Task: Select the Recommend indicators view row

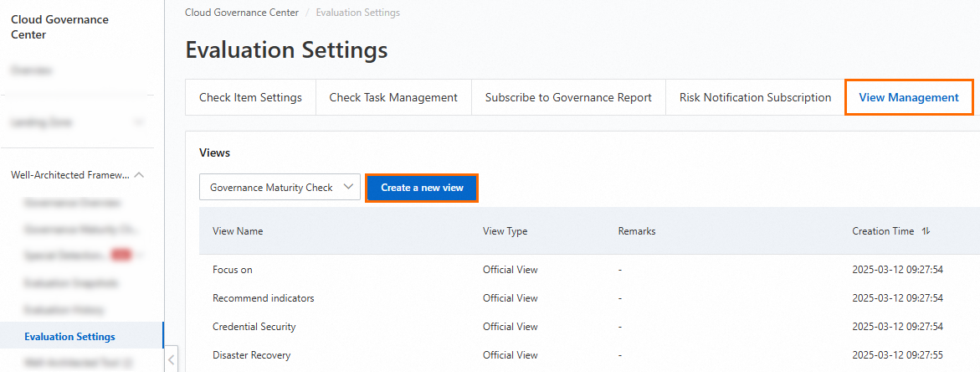Action: [x=264, y=298]
